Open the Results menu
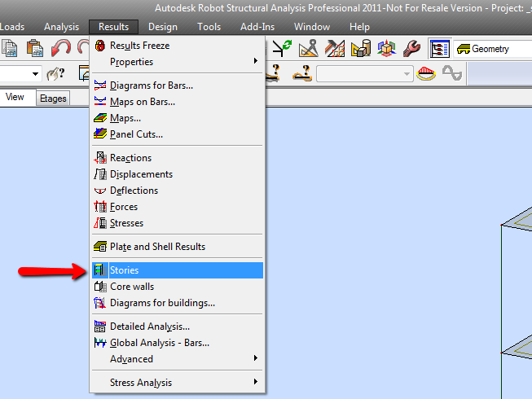Image resolution: width=532 pixels, height=399 pixels. pos(114,27)
